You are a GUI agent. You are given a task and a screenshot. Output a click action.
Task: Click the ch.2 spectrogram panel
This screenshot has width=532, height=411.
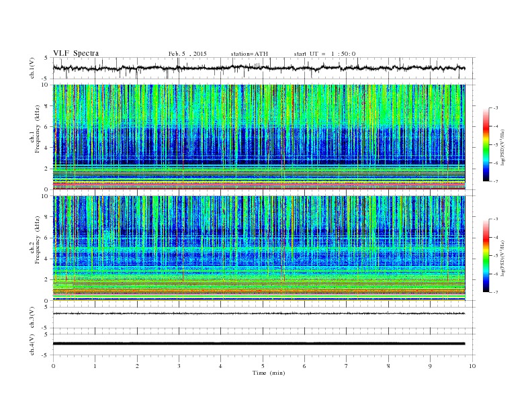tap(259, 248)
